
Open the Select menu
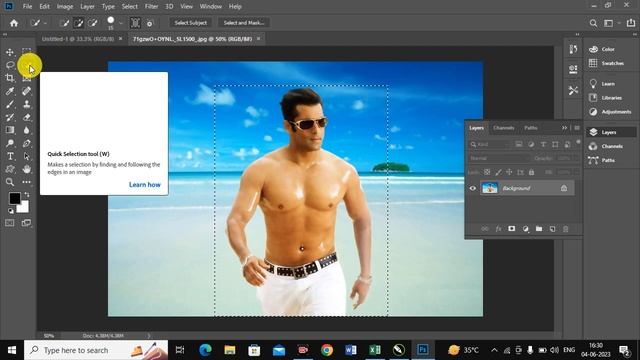click(x=129, y=7)
